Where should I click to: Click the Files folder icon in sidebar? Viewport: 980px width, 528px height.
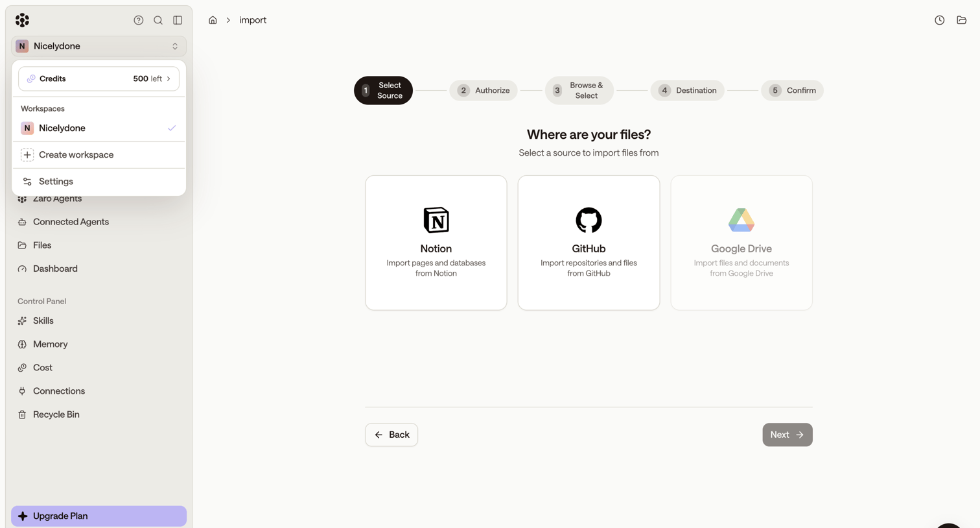tap(22, 245)
